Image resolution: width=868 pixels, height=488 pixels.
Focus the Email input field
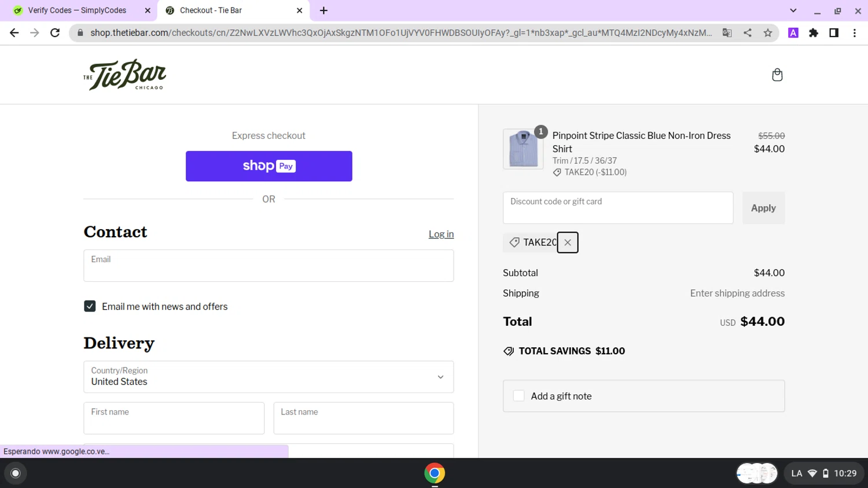269,266
